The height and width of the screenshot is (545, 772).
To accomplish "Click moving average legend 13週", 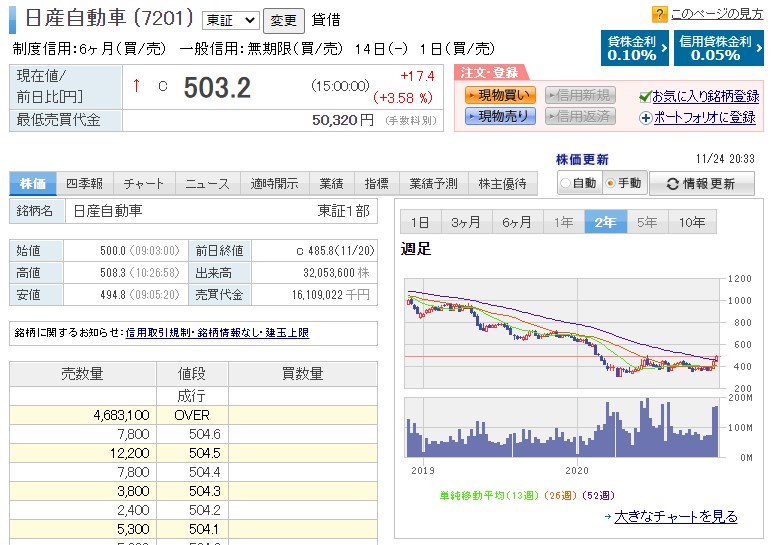I will [x=523, y=495].
